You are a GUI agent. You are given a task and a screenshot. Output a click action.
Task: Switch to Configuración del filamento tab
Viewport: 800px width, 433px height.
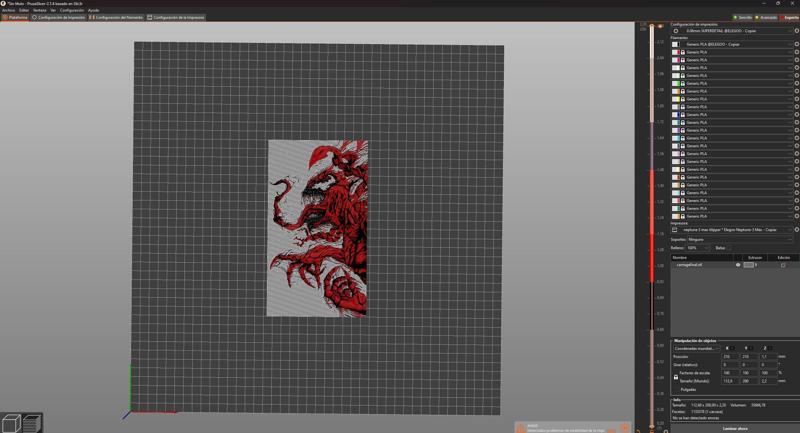tap(116, 17)
